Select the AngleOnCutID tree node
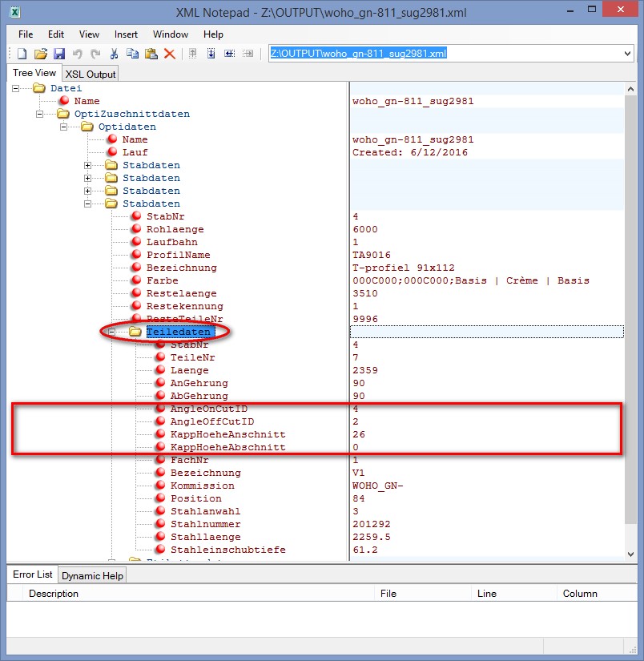 pyautogui.click(x=208, y=409)
